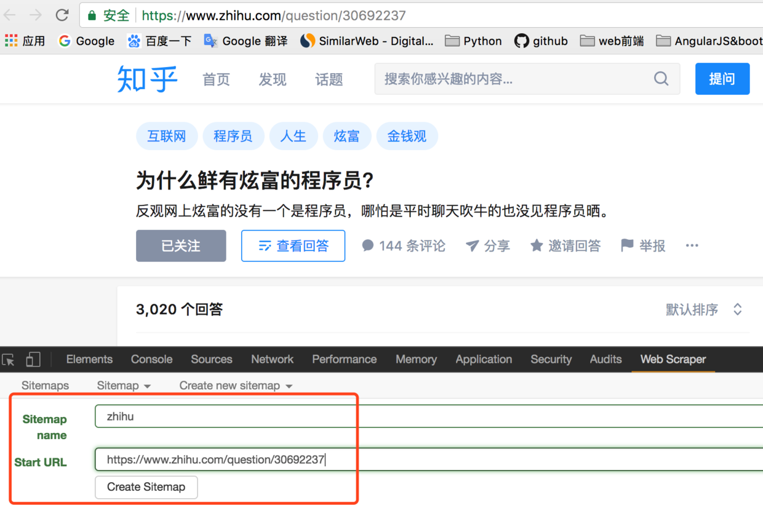Viewport: 763px width, 532px height.
Task: Go to 话题 in Zhihu navigation
Action: (329, 79)
